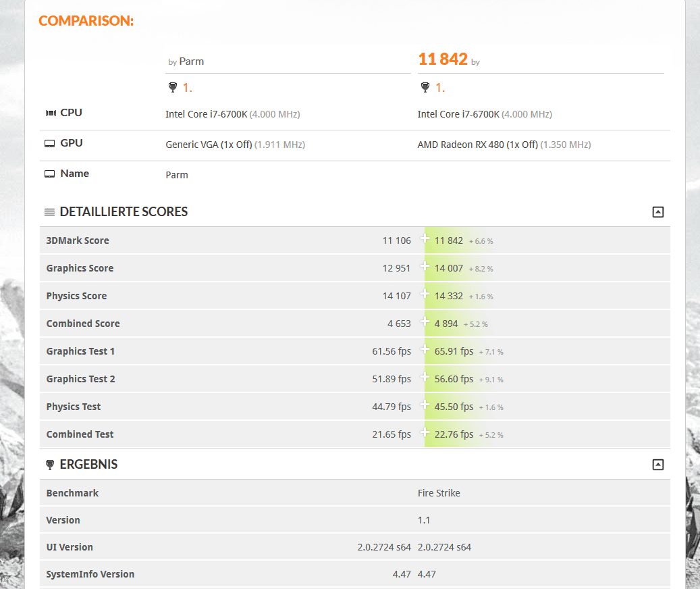
Task: Select the Physics Score row label
Action: (x=76, y=296)
